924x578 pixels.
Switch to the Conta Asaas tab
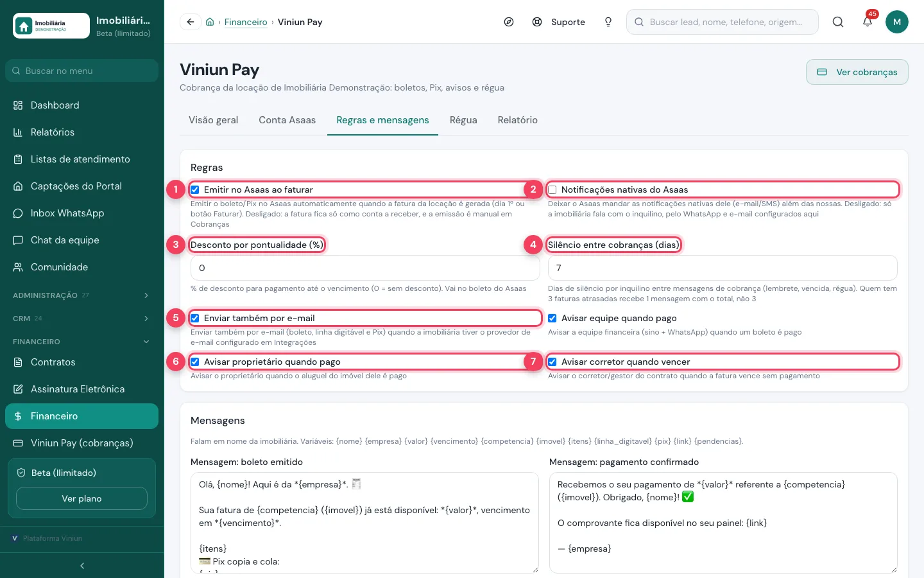click(287, 120)
